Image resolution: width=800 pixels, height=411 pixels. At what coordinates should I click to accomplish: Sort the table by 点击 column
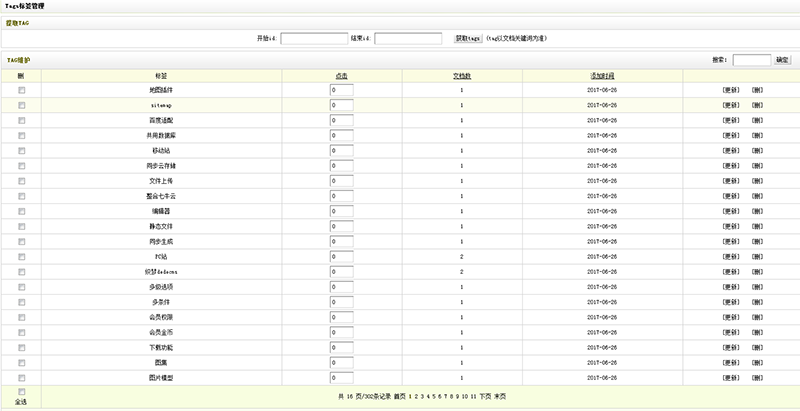[x=341, y=75]
